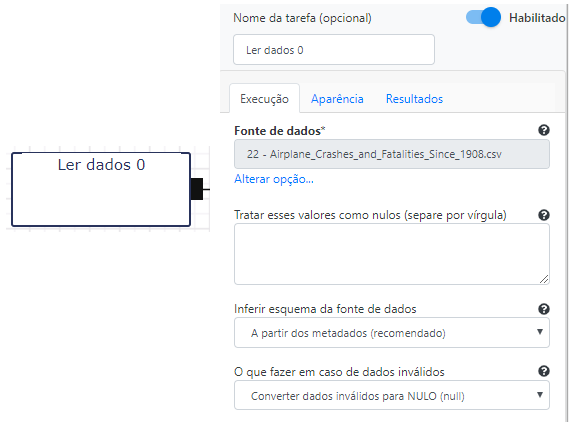Screen dimensions: 571x426
Task: Toggle the Habilitado switch off
Action: 483,17
